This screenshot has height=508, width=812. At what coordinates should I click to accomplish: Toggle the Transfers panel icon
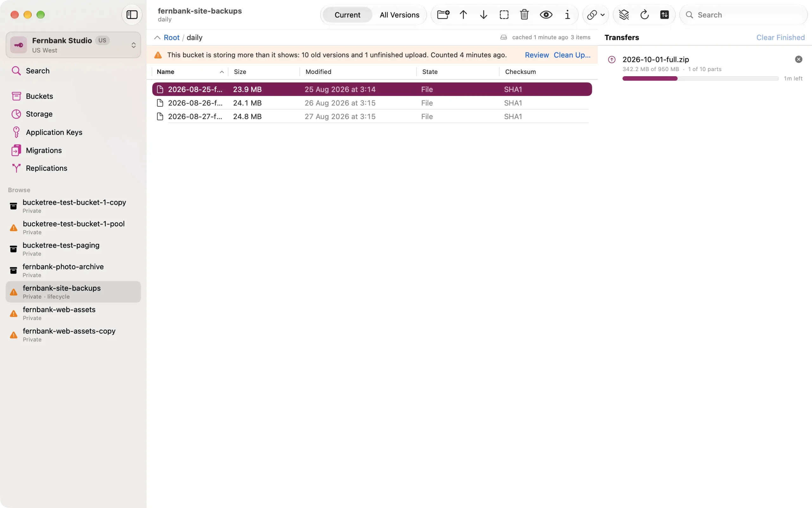click(x=665, y=15)
